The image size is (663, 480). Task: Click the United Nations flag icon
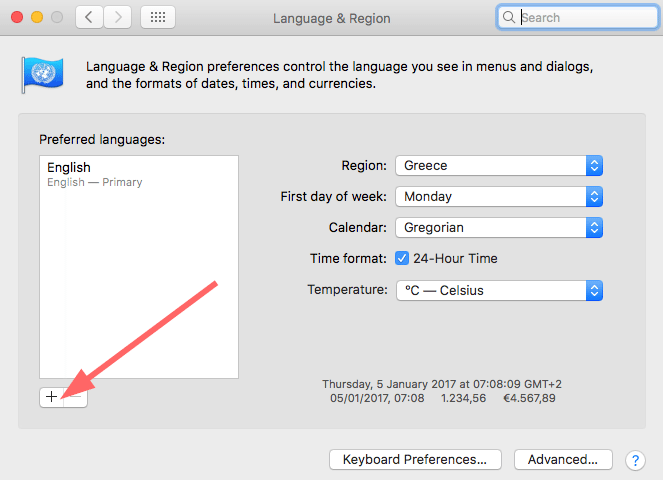click(43, 74)
